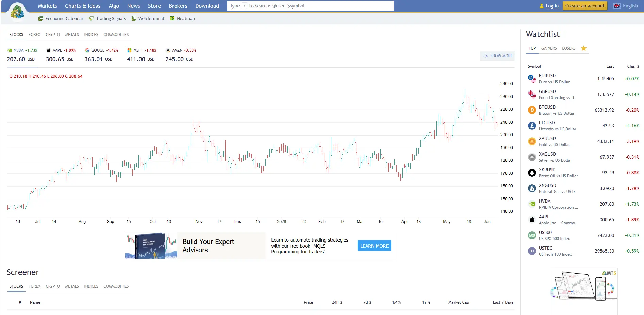Click the Expert Advisors book image

click(x=151, y=246)
